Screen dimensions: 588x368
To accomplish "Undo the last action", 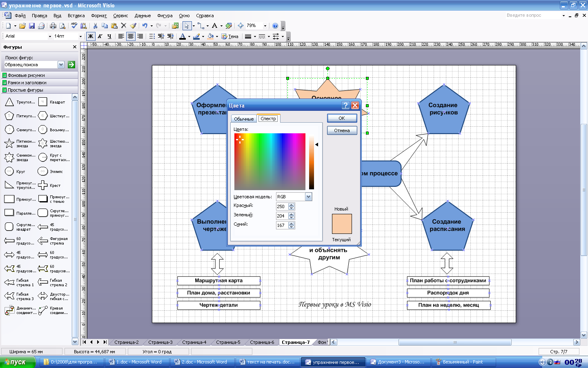I will coord(145,26).
